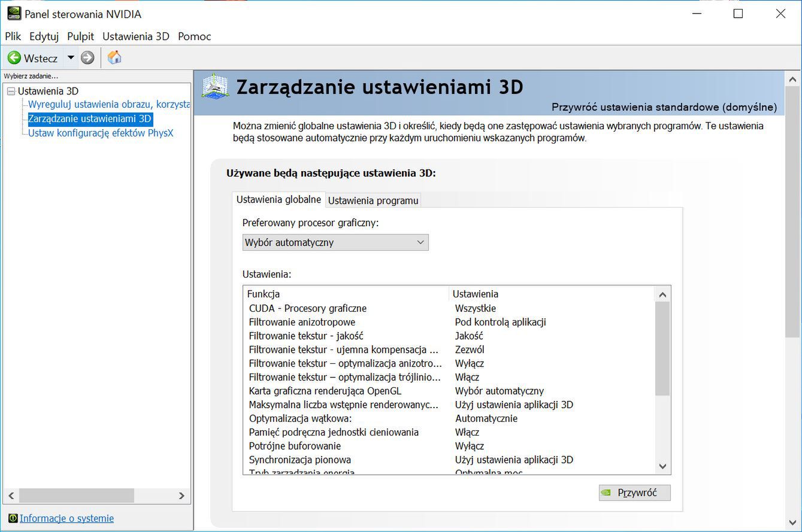Click the Przywróć button
Viewport: 802px width, 532px height.
click(x=634, y=493)
